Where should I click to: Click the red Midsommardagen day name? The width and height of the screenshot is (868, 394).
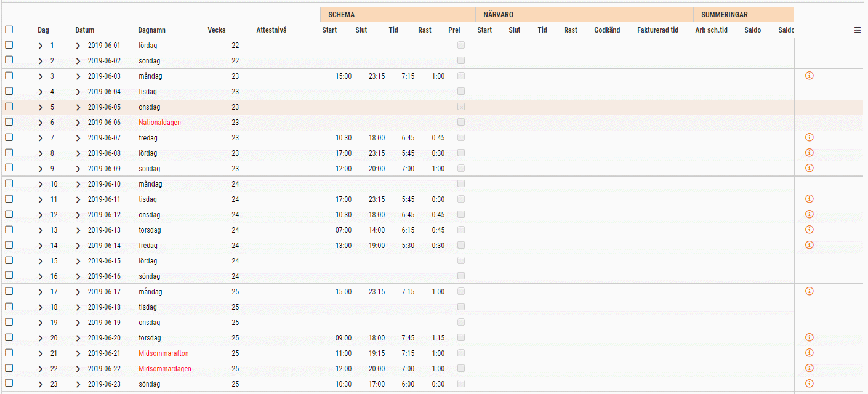point(165,369)
